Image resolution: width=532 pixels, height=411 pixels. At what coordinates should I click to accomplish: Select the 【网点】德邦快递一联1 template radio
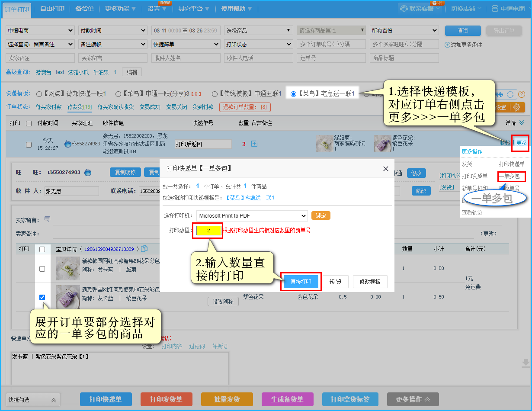39,94
